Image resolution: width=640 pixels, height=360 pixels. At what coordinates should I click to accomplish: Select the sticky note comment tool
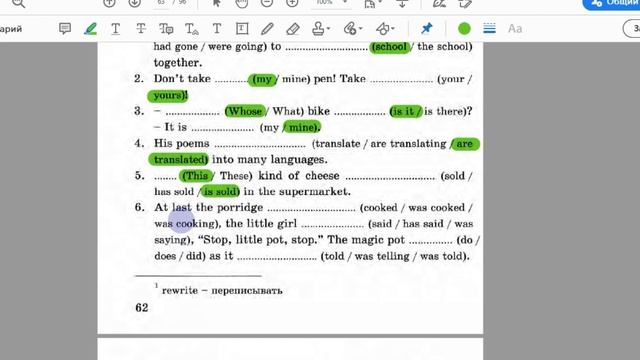tap(65, 29)
